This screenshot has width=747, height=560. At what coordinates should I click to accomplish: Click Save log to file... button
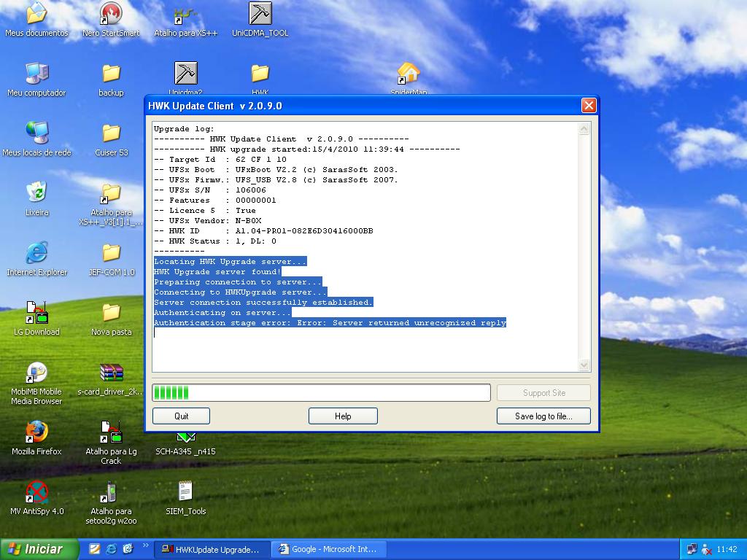pos(543,416)
